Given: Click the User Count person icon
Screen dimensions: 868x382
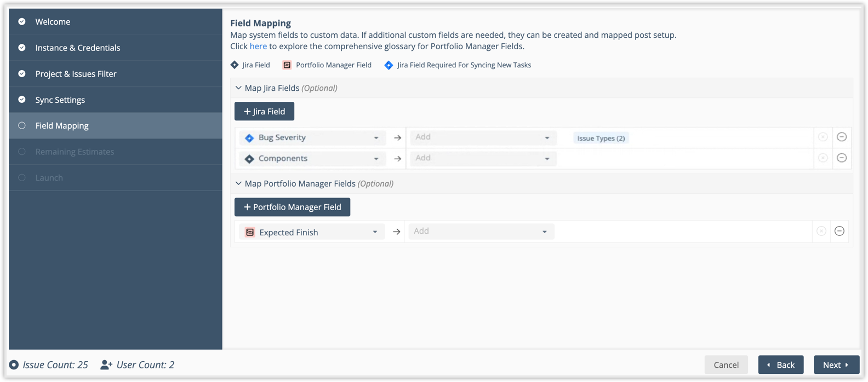Looking at the screenshot, I should pyautogui.click(x=106, y=365).
